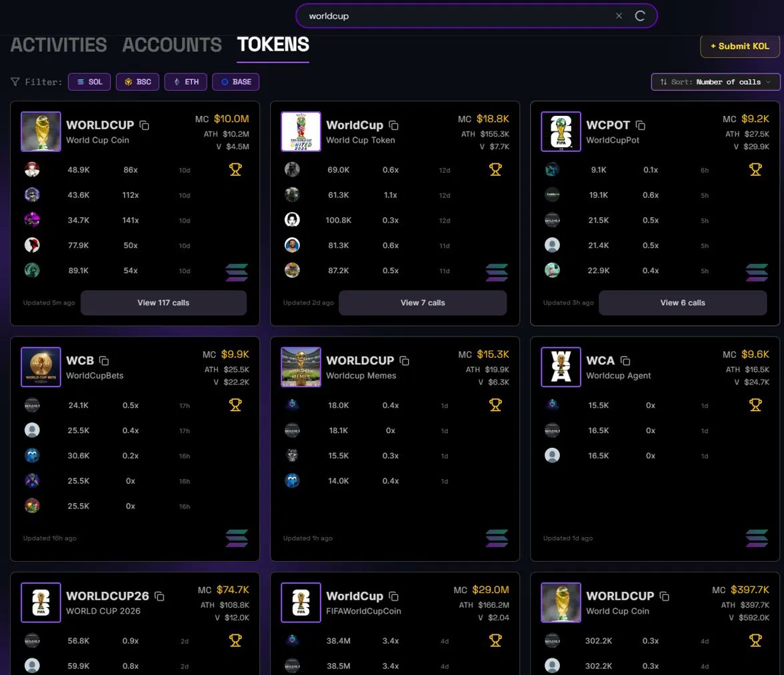Toggle the SOL chain filter
Viewport: 784px width, 675px height.
point(89,82)
